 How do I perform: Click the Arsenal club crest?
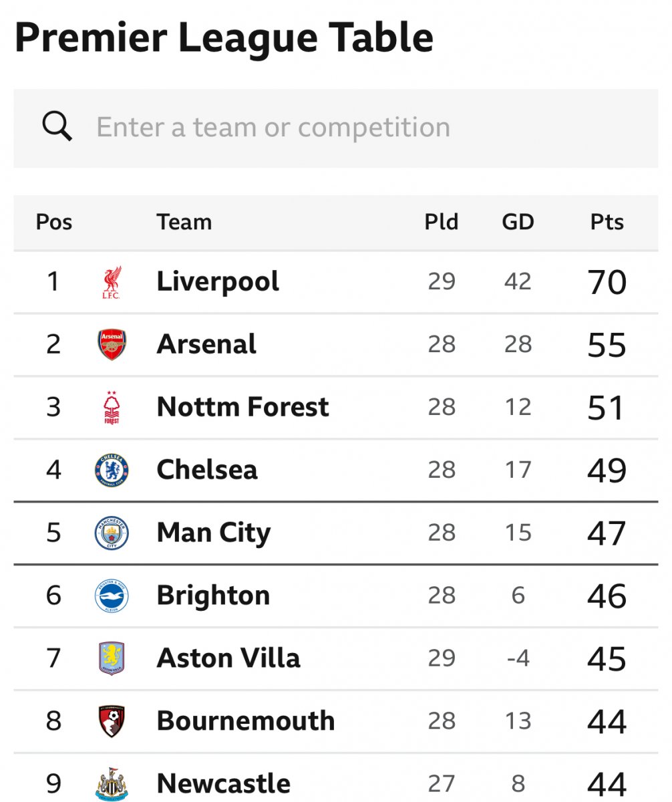(x=112, y=345)
